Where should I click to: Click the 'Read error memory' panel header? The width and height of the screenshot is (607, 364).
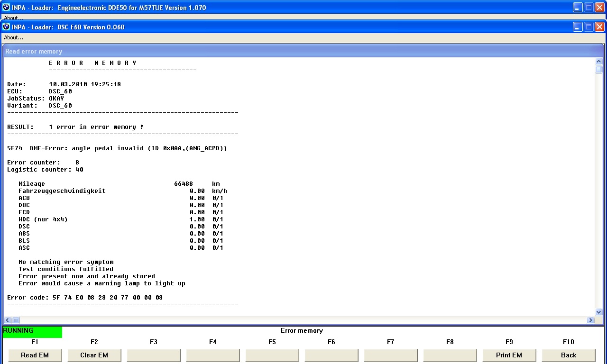[303, 51]
